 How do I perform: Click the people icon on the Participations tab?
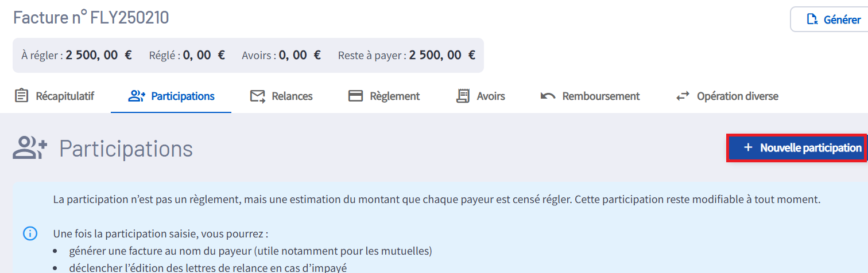[136, 96]
